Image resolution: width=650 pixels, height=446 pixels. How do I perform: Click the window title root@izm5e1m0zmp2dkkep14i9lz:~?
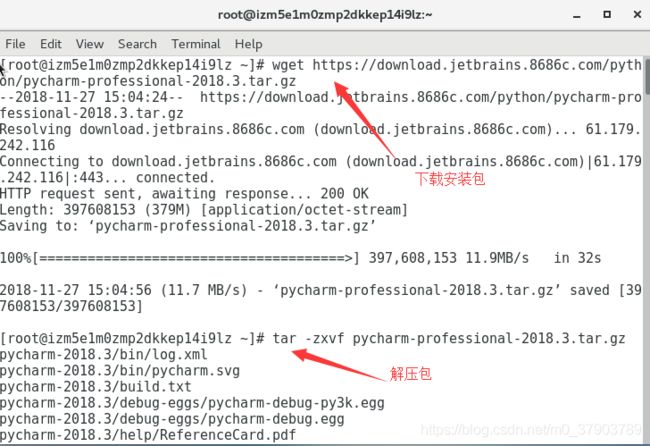coord(325,15)
